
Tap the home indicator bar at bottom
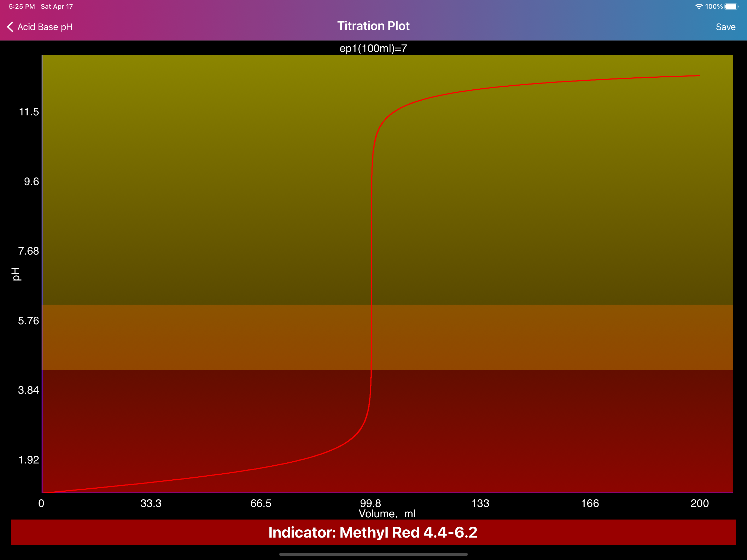373,554
